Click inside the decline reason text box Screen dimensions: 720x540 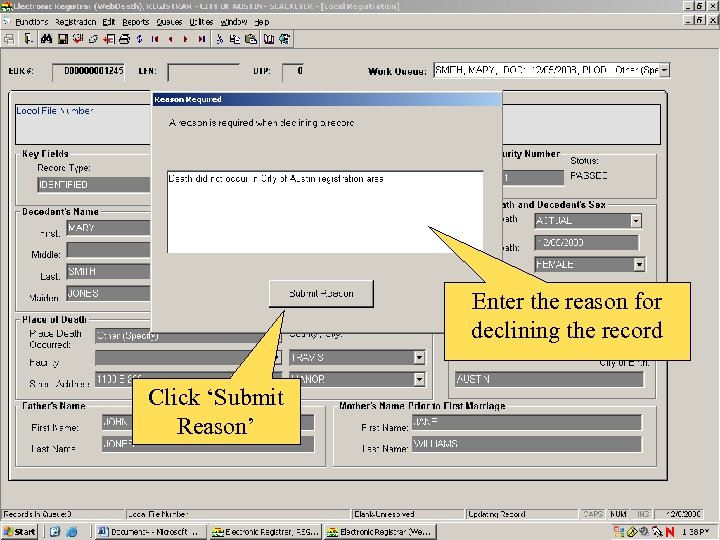pos(325,212)
